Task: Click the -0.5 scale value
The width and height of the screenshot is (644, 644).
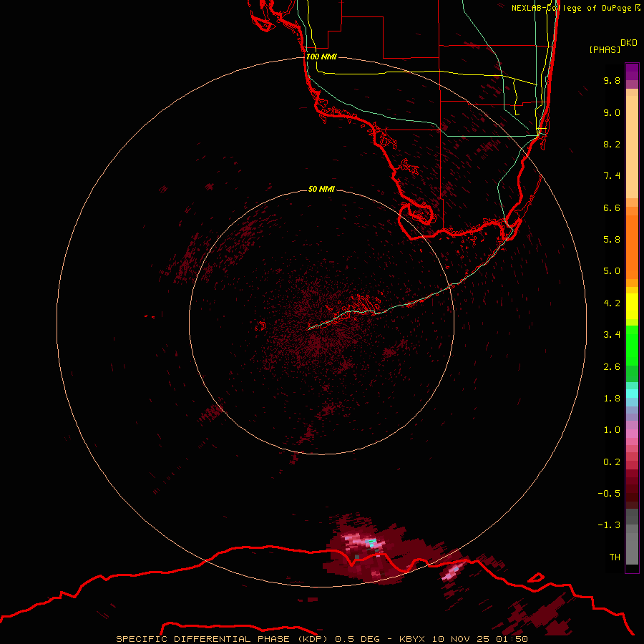Action: (x=609, y=494)
